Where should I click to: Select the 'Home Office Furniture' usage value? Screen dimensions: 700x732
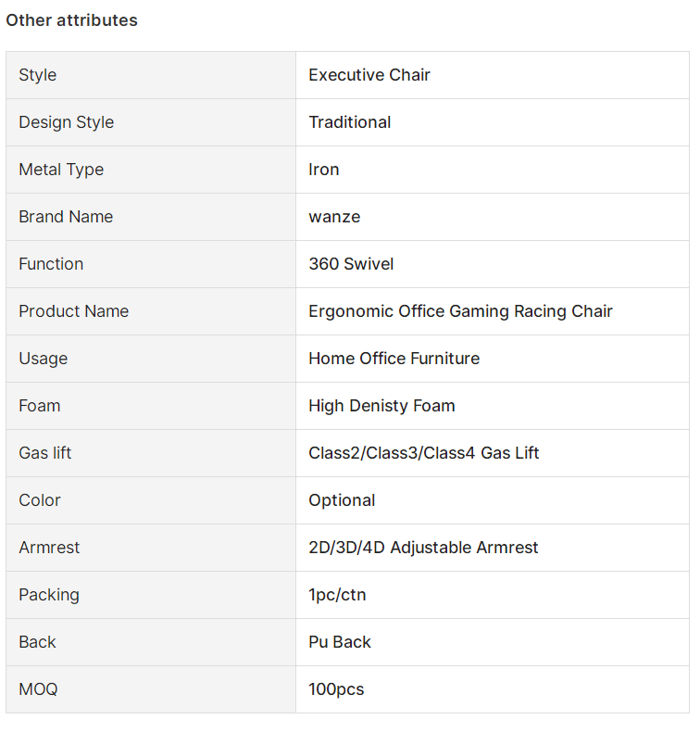394,359
